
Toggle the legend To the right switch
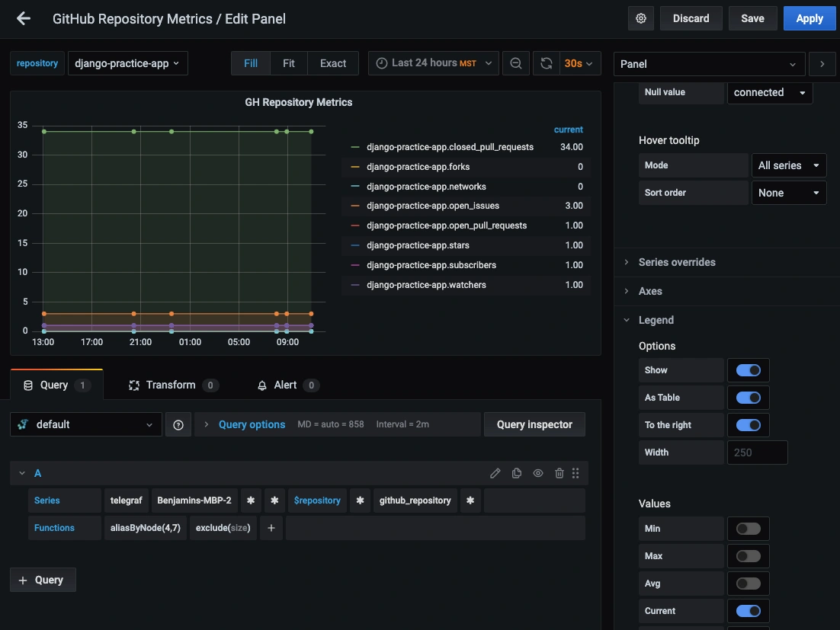[749, 425]
